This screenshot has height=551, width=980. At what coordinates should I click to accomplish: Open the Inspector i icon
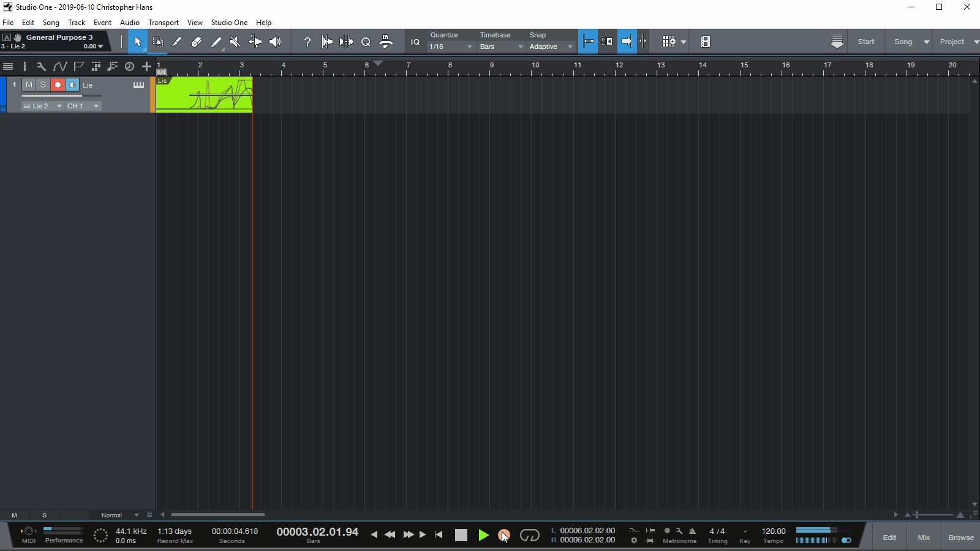pyautogui.click(x=24, y=66)
